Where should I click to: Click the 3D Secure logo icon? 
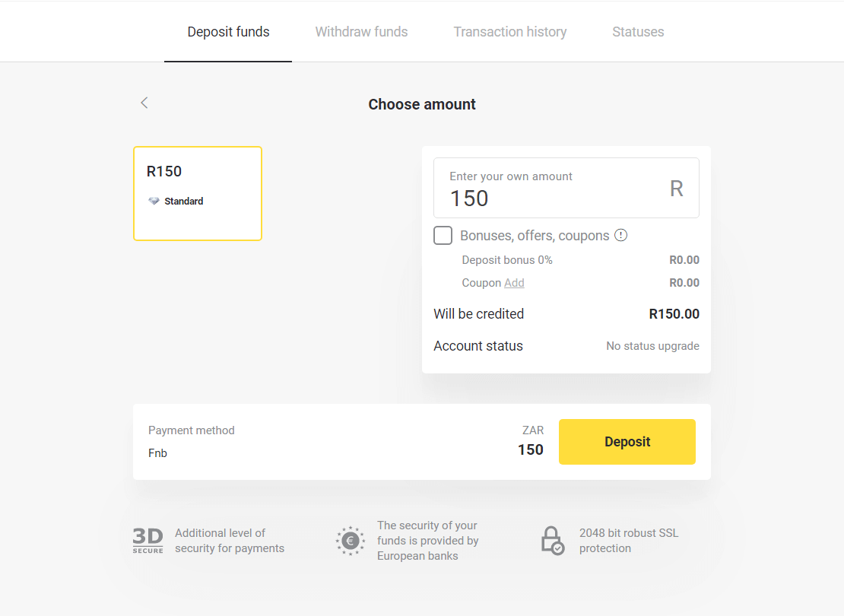[148, 541]
